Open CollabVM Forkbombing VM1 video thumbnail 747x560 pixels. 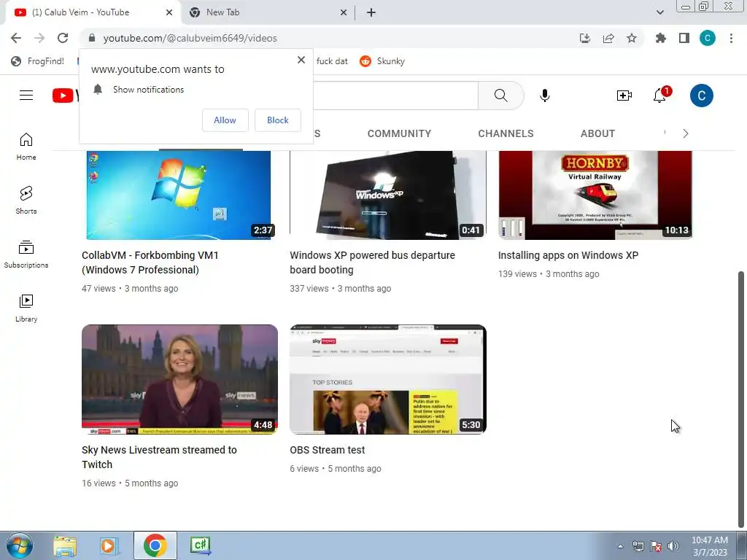(x=179, y=195)
